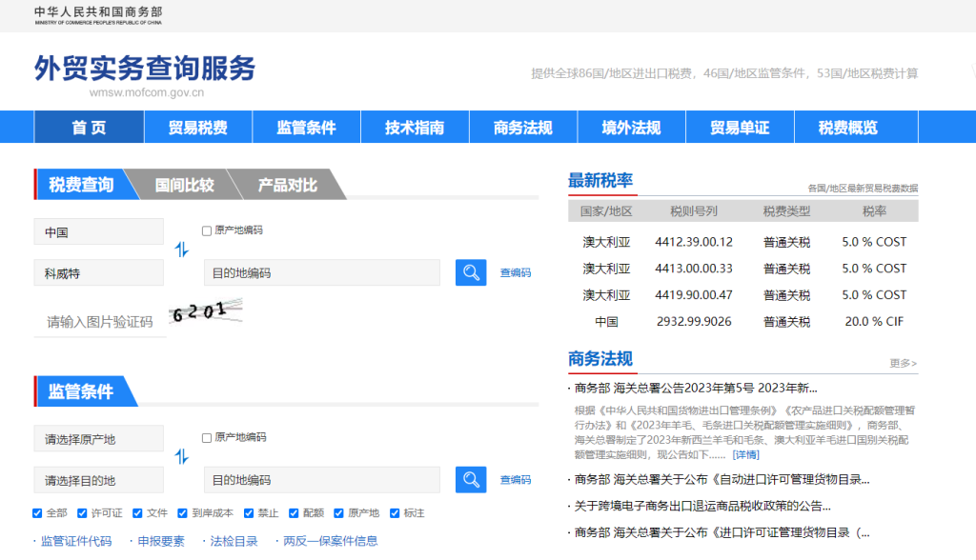Uncheck the 文件 checkbox
976x560 pixels.
137,513
